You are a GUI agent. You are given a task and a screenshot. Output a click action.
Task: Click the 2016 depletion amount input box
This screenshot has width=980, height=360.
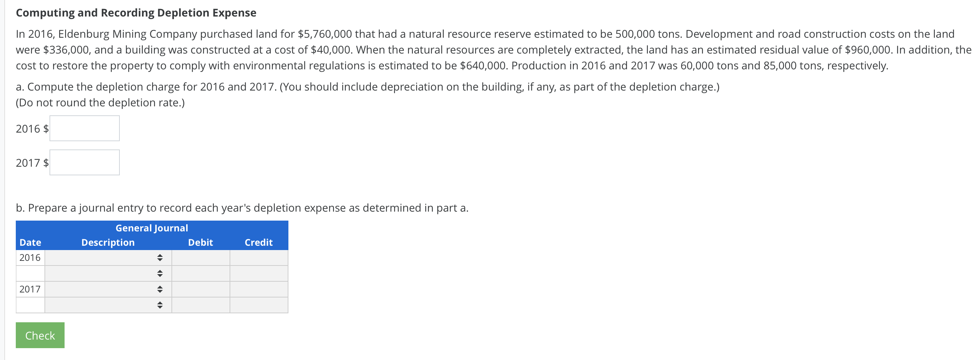84,128
